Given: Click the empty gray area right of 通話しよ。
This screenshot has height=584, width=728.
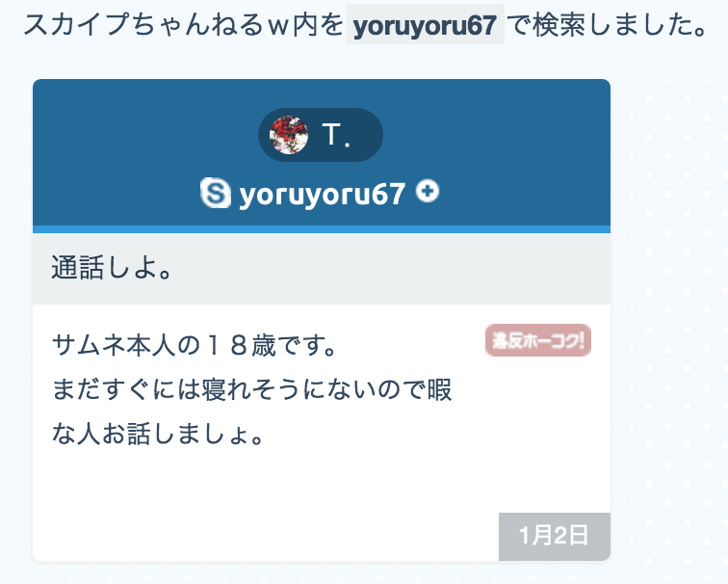Looking at the screenshot, I should pyautogui.click(x=390, y=269).
